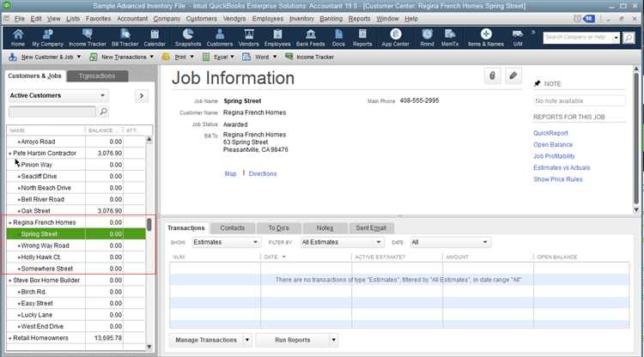
Task: Open the Accountant menu
Action: (x=132, y=19)
